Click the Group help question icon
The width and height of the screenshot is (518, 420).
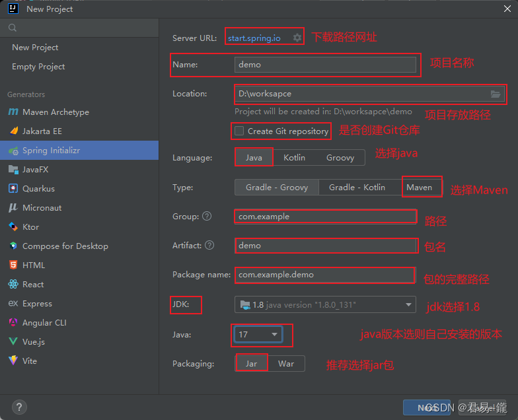point(207,217)
